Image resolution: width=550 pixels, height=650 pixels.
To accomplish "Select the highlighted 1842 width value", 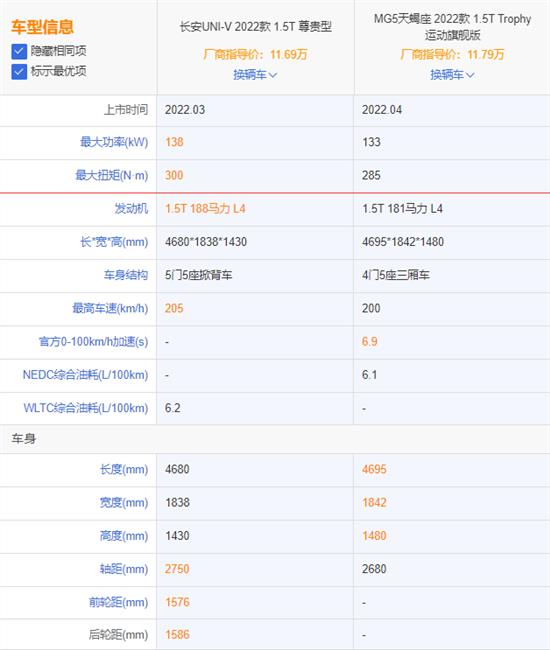I will 374,502.
